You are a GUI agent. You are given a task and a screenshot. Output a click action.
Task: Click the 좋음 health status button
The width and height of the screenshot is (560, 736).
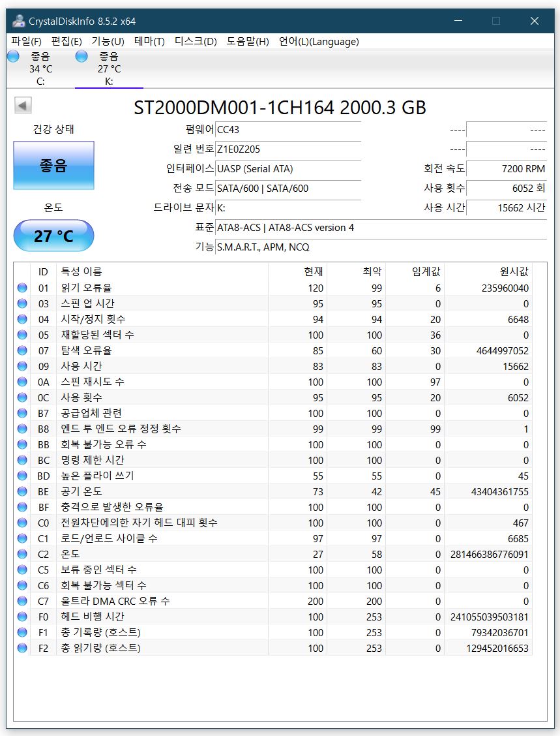click(53, 165)
